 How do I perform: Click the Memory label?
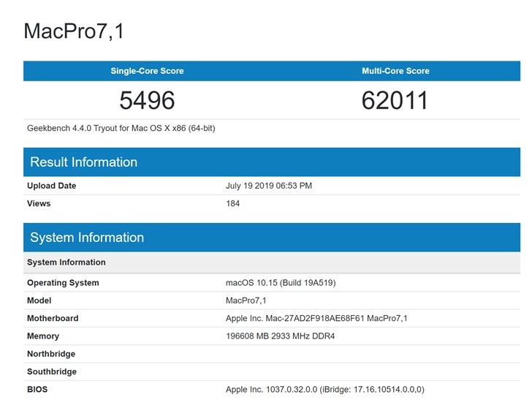43,336
